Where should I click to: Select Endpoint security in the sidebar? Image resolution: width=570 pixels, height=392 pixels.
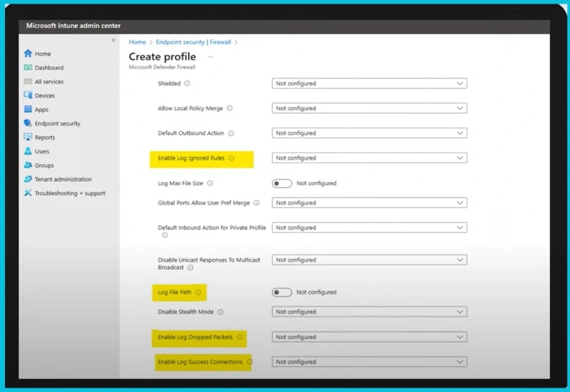click(58, 124)
